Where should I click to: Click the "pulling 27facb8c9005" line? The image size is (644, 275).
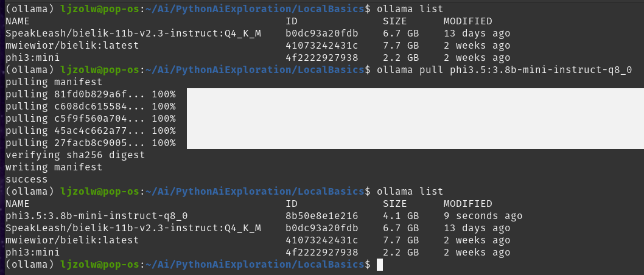(90, 143)
